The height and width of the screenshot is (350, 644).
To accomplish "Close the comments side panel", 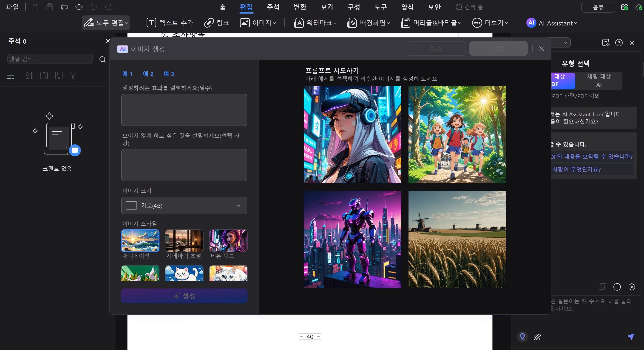I will (108, 41).
